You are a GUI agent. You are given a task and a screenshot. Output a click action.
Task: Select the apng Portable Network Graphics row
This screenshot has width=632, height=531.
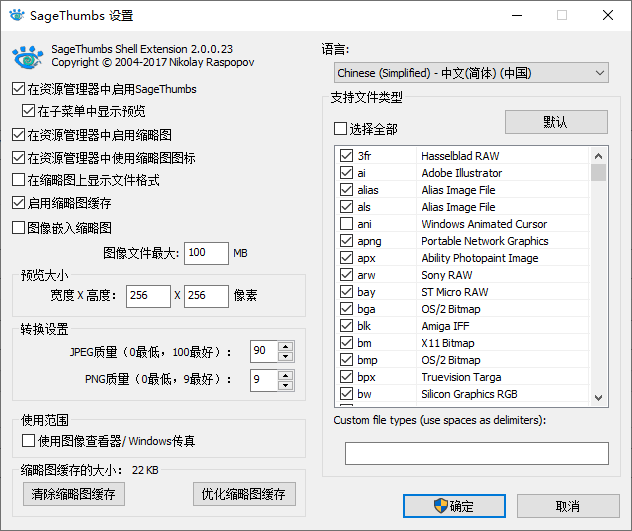point(470,241)
